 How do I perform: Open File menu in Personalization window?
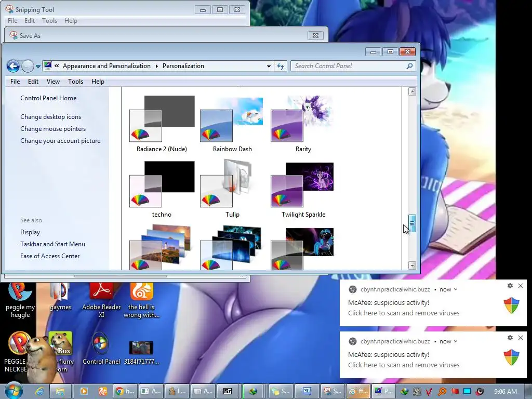[x=15, y=82]
